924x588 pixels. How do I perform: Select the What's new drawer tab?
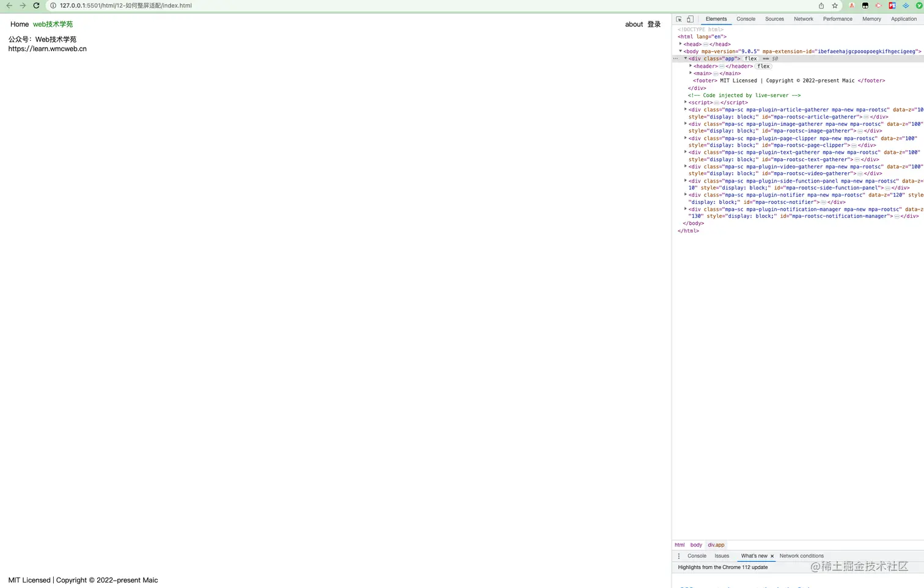pyautogui.click(x=754, y=556)
